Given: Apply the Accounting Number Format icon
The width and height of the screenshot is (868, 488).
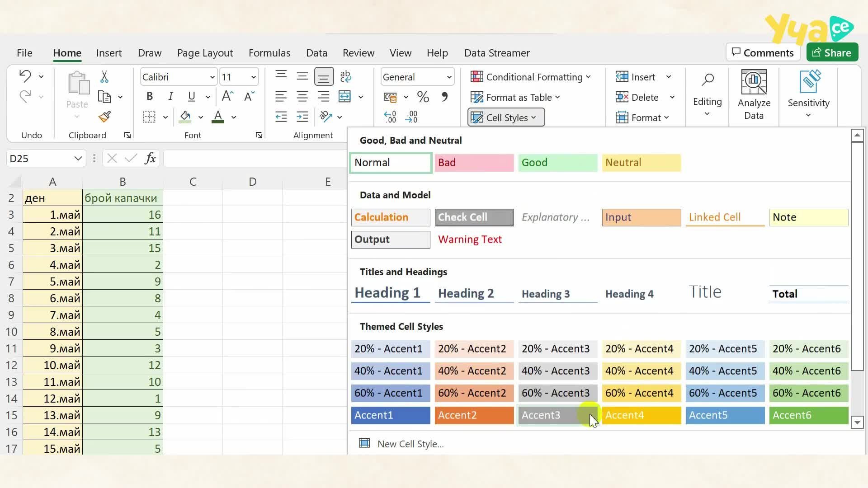Looking at the screenshot, I should coord(390,97).
